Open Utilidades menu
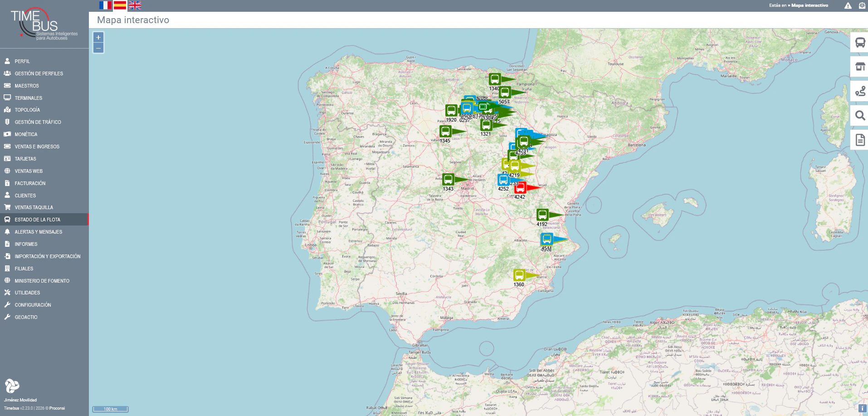This screenshot has height=416, width=868. [44, 293]
